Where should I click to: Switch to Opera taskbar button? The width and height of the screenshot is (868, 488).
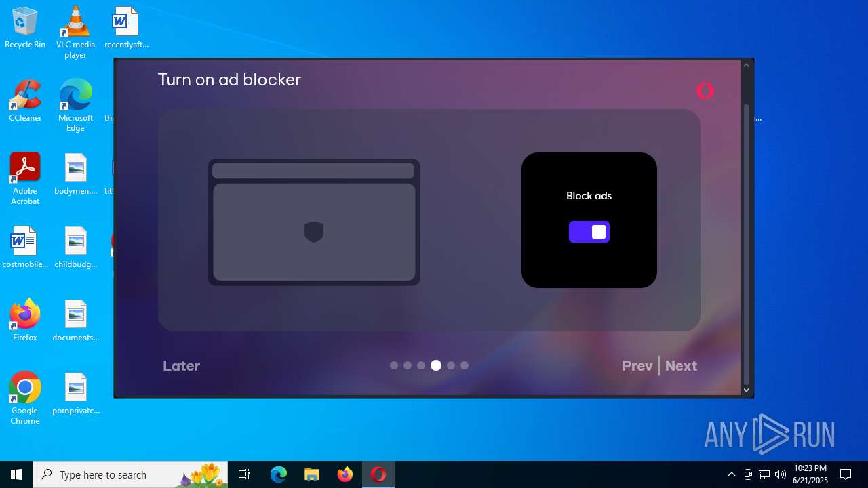pyautogui.click(x=378, y=474)
